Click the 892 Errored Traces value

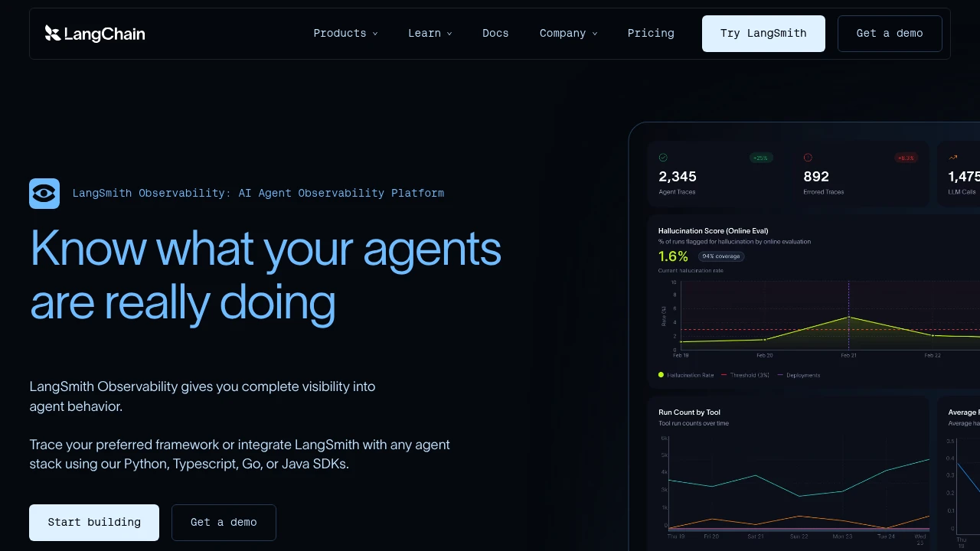tap(816, 177)
